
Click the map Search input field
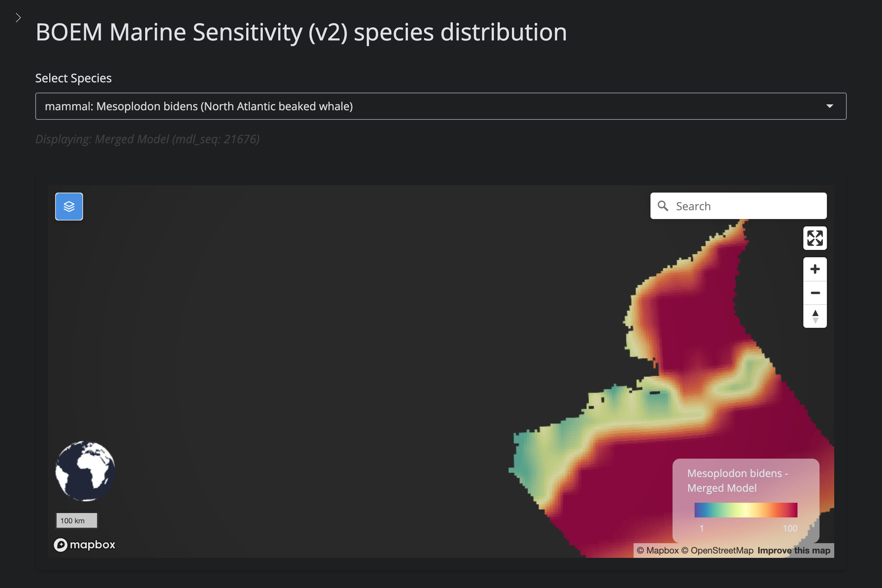pyautogui.click(x=746, y=206)
